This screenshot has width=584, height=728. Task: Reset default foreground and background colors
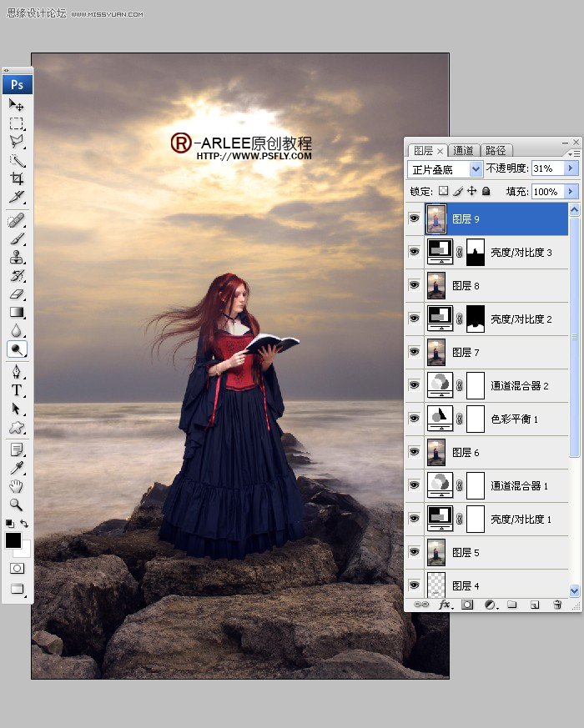tap(9, 524)
